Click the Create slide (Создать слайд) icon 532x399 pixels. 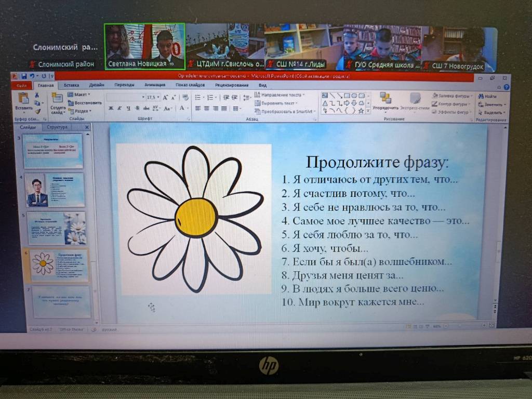click(57, 99)
